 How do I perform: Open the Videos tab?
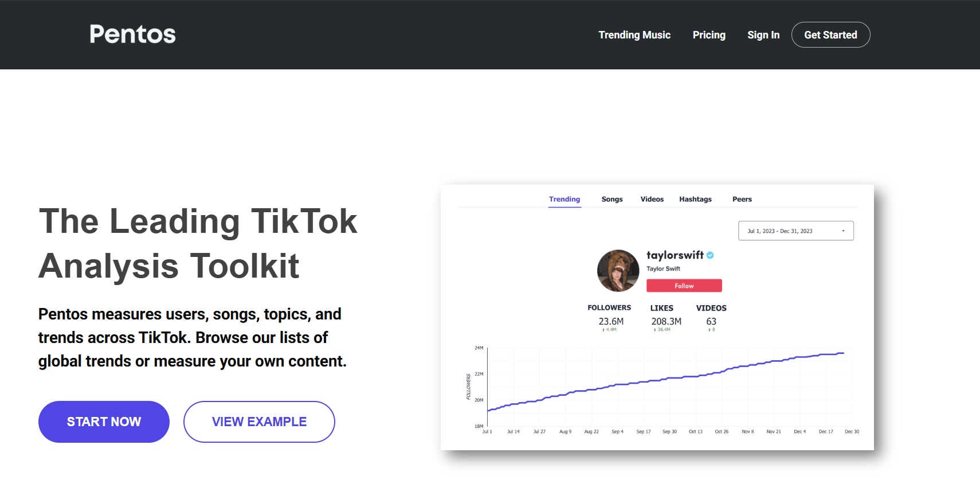(x=652, y=199)
